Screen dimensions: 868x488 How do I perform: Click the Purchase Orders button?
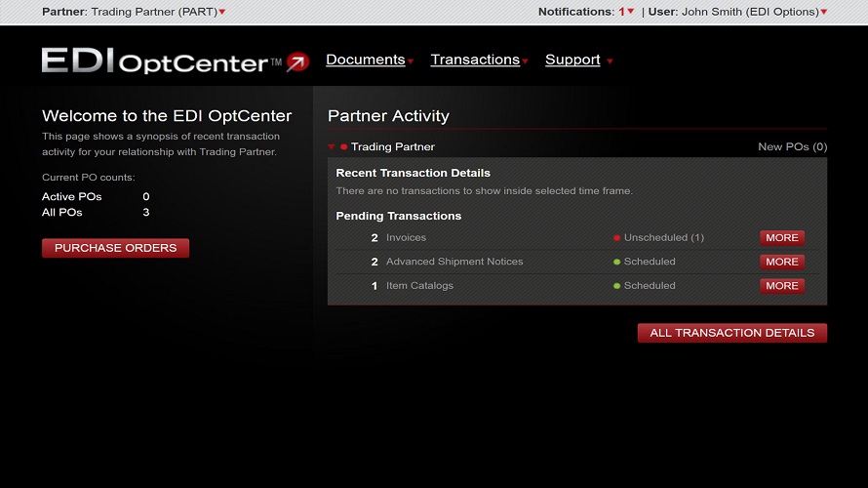pyautogui.click(x=115, y=248)
